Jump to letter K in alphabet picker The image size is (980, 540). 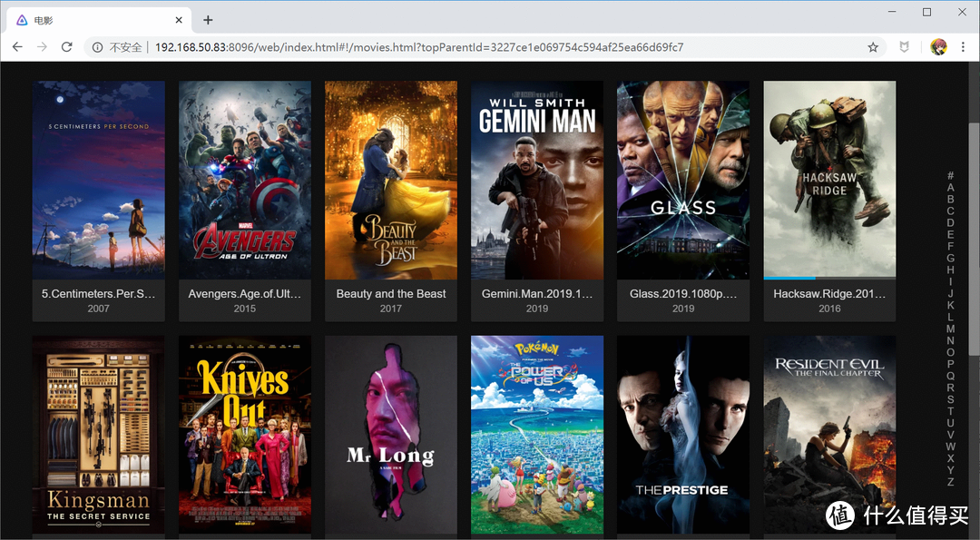[951, 306]
